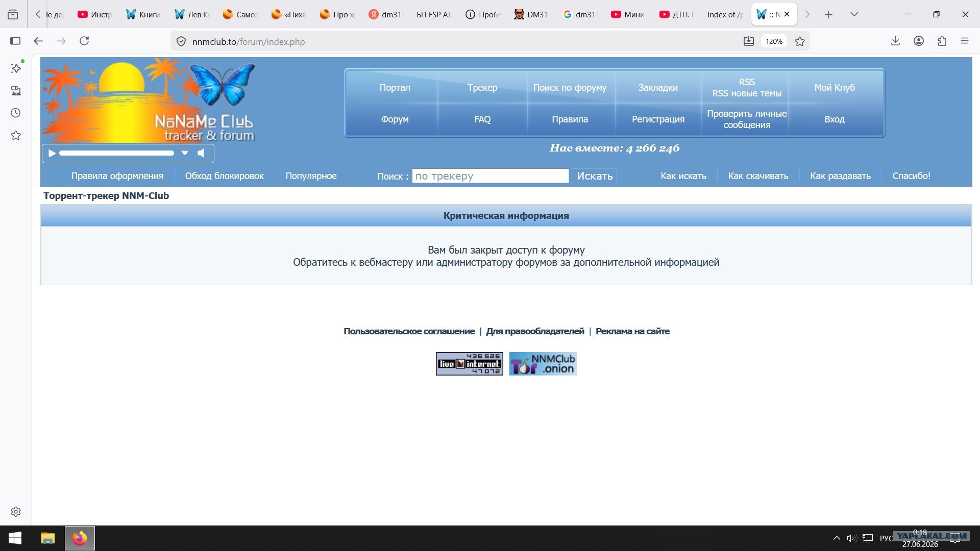Image resolution: width=980 pixels, height=551 pixels.
Task: Click the audio player progress bar
Action: point(116,153)
